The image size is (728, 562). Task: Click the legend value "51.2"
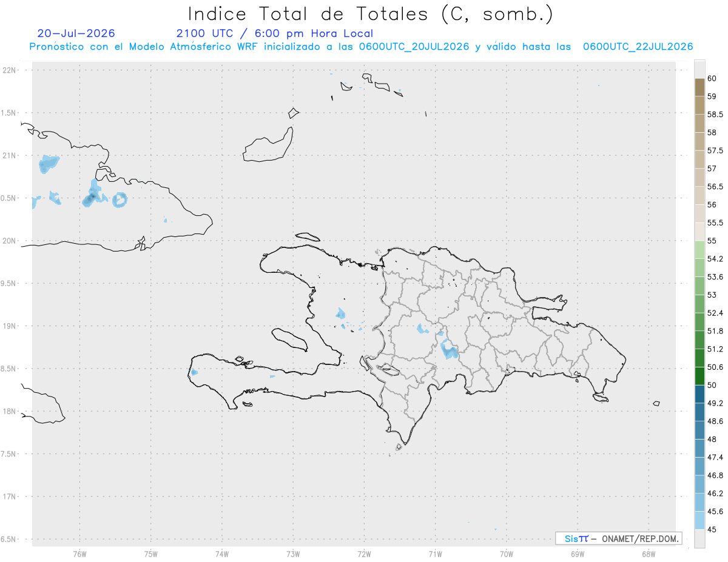715,349
